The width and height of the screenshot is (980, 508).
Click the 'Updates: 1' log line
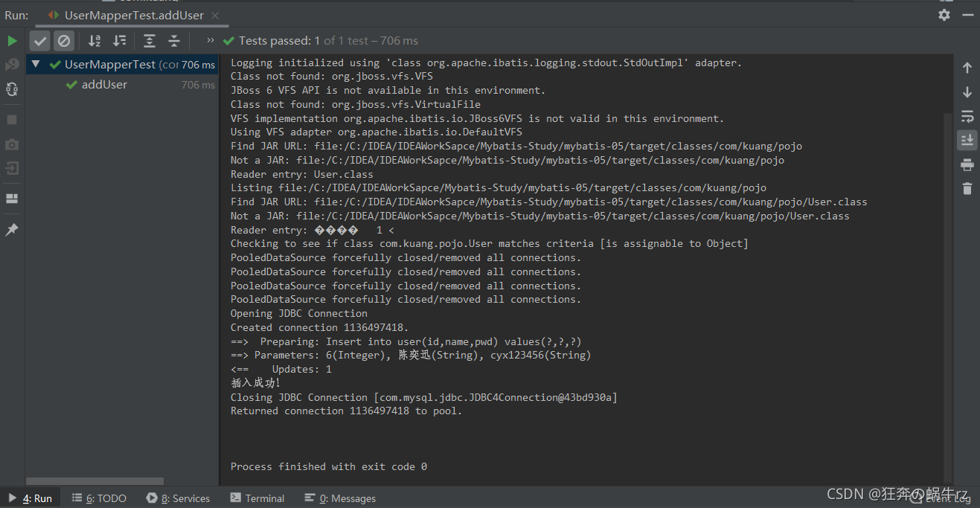click(x=281, y=369)
